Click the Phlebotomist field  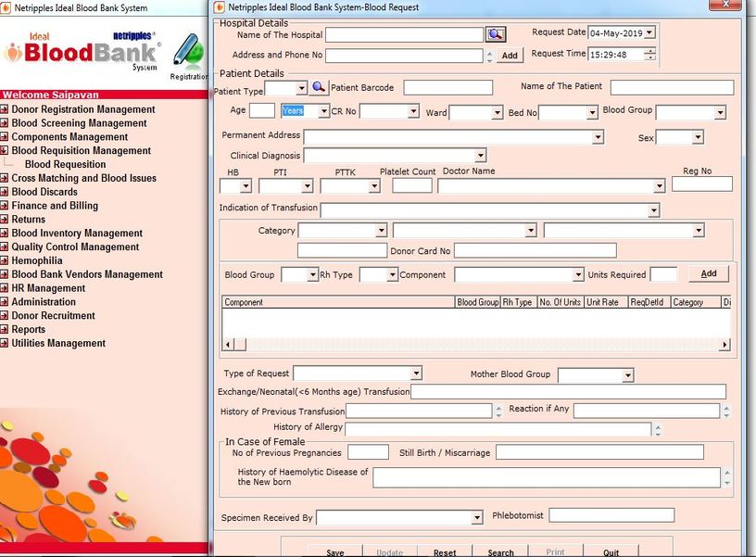click(x=611, y=515)
